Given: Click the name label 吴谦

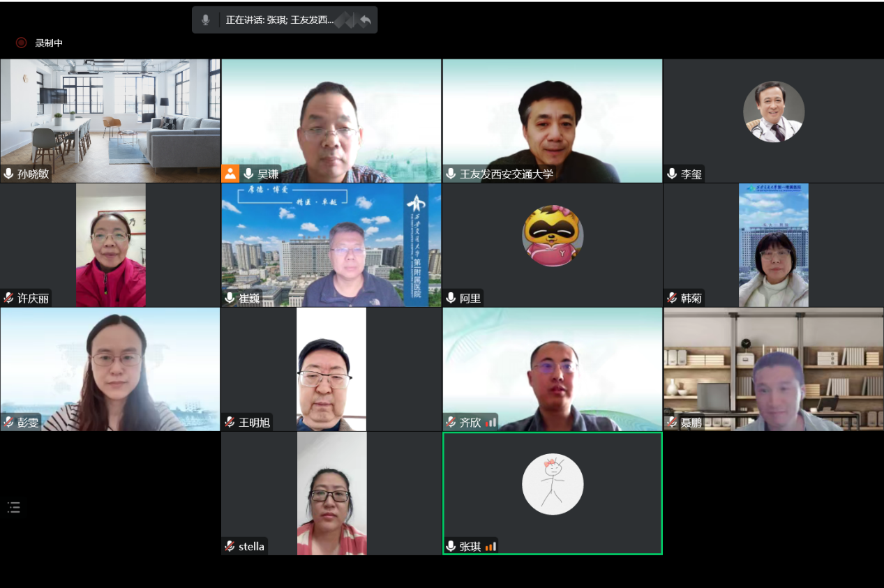Looking at the screenshot, I should (268, 174).
